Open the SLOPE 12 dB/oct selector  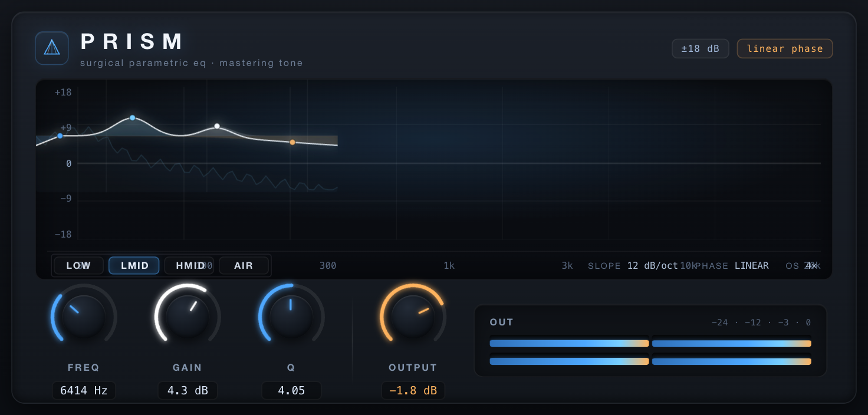tap(633, 266)
